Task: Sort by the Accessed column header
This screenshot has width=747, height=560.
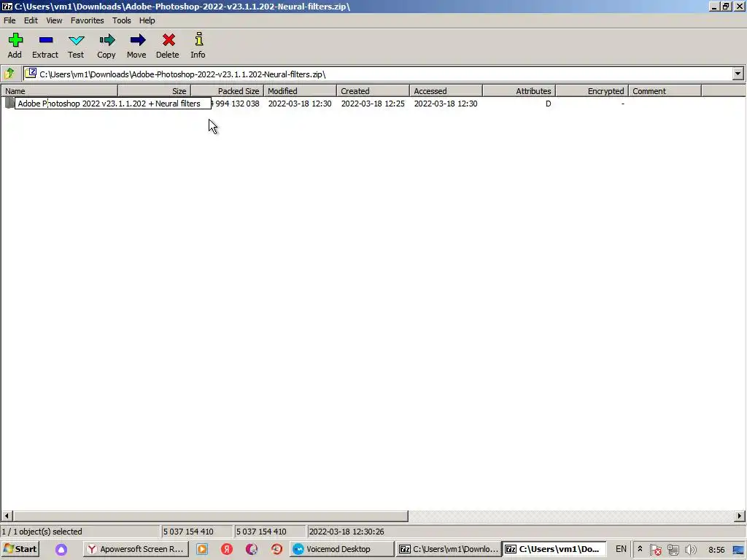Action: pos(446,91)
